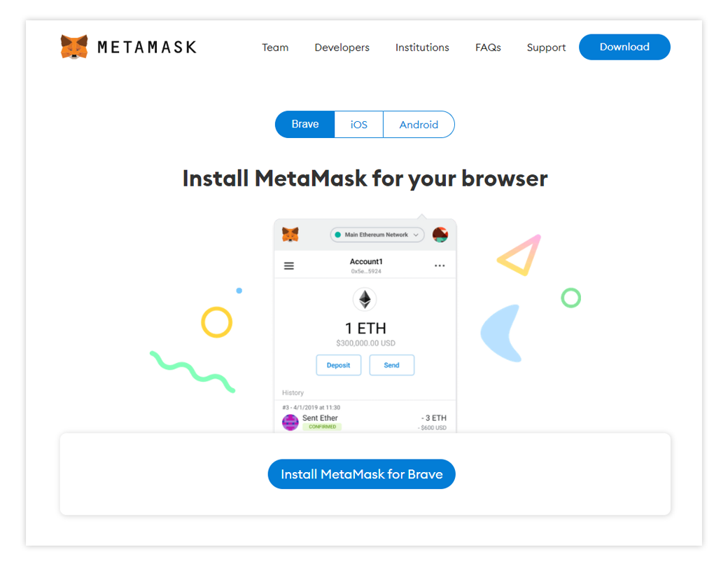Image resolution: width=728 pixels, height=566 pixels.
Task: Click the green network status dot
Action: (338, 235)
